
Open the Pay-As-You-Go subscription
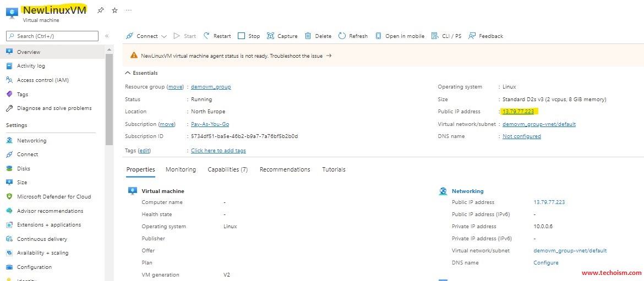[210, 124]
